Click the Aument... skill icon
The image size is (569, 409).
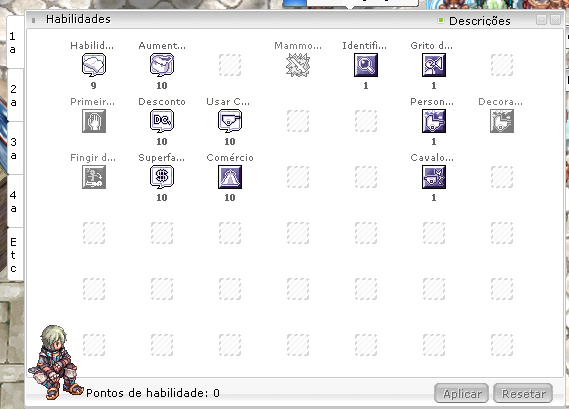point(162,65)
